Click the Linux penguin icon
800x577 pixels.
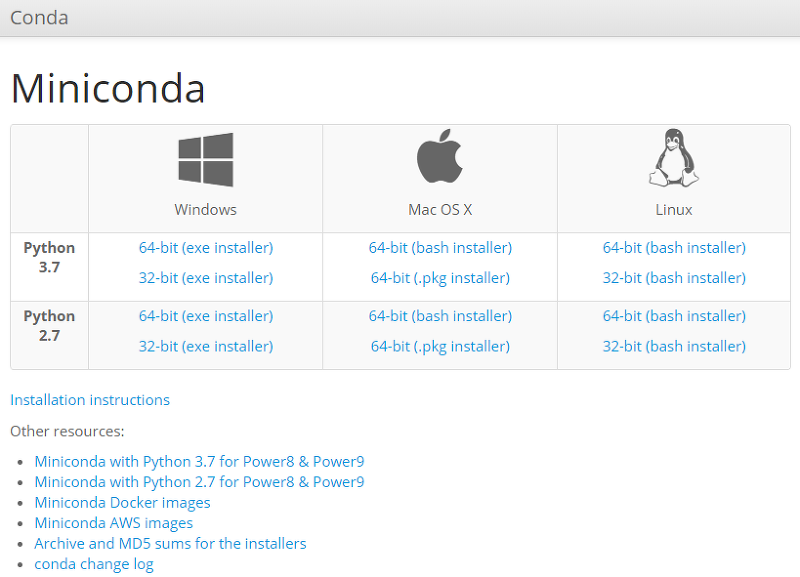click(673, 158)
